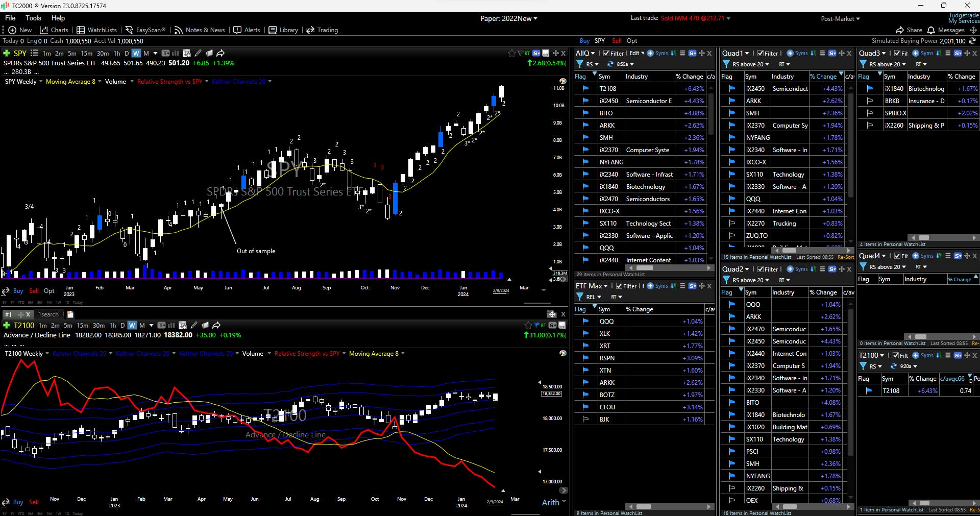Toggle the favorite star on SPY chart
The width and height of the screenshot is (980, 516).
511,53
